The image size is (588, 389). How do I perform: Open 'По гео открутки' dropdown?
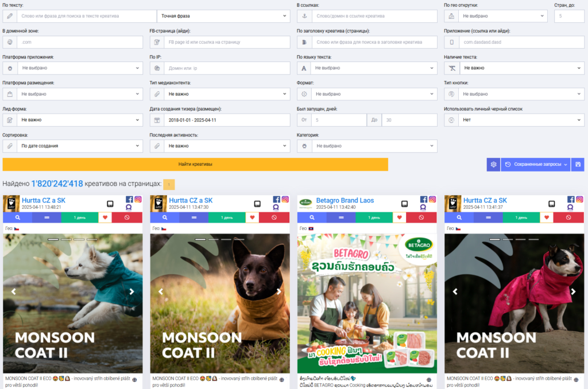(x=503, y=16)
